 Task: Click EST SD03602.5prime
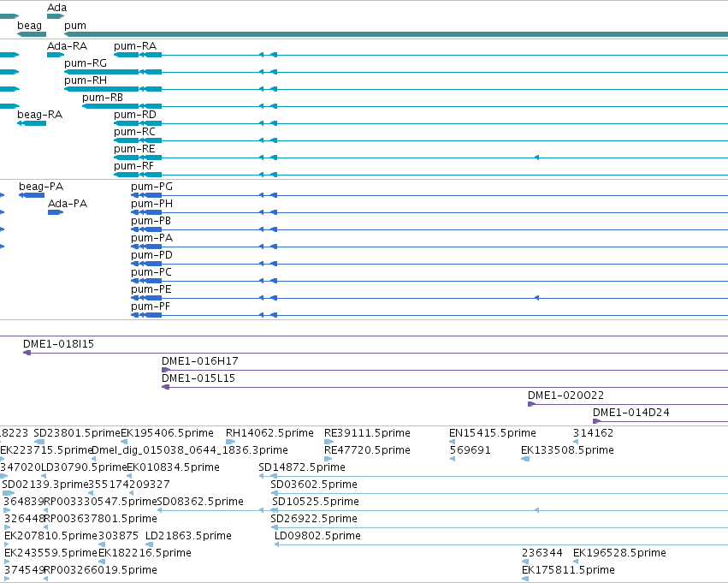click(x=314, y=485)
